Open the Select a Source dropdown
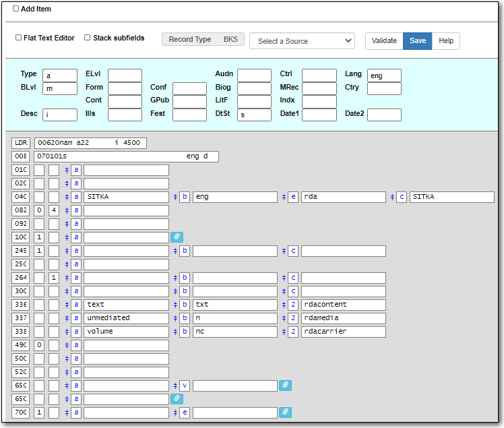The height and width of the screenshot is (428, 504). [302, 41]
